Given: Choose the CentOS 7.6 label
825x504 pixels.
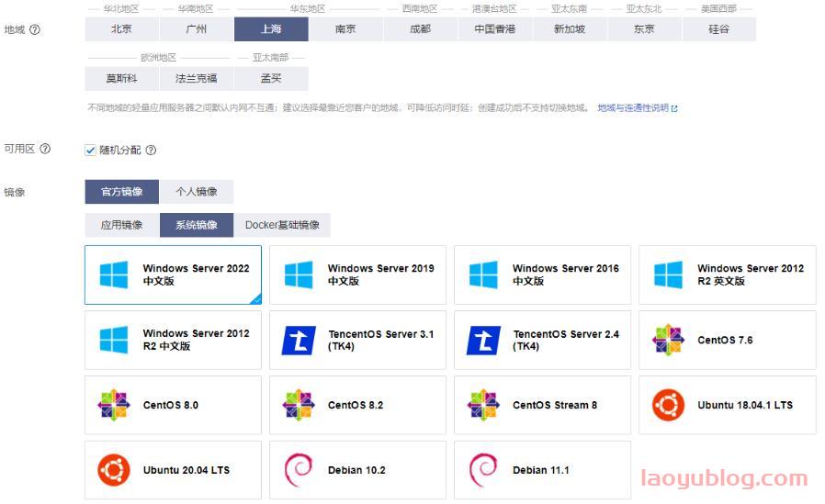Looking at the screenshot, I should [725, 340].
